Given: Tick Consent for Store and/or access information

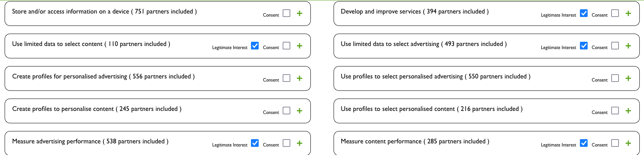Looking at the screenshot, I should (286, 13).
